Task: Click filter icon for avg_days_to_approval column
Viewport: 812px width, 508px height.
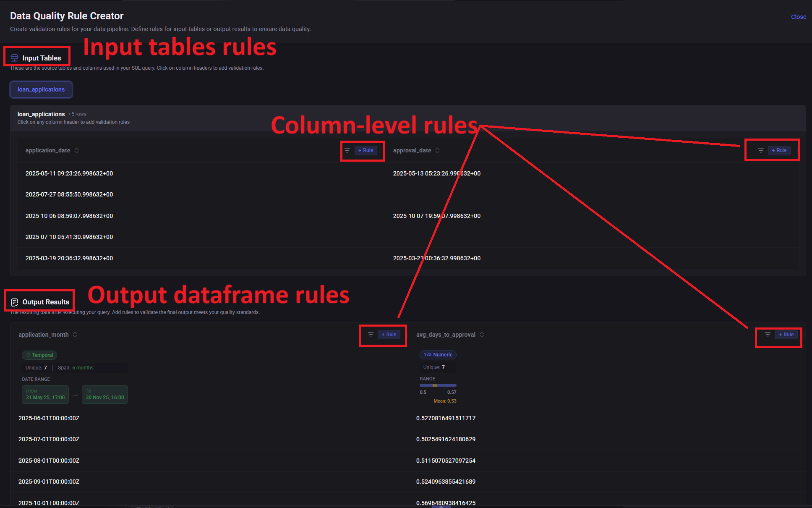Action: (x=767, y=335)
